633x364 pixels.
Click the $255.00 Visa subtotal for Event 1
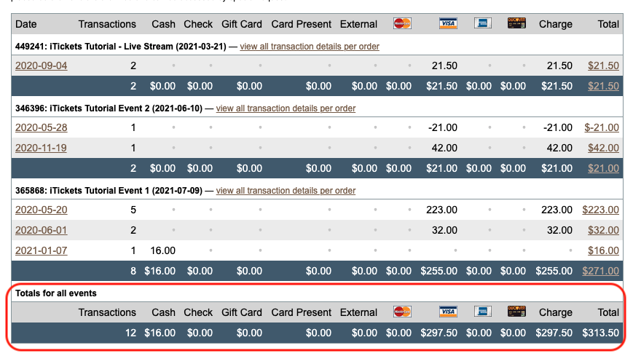(439, 272)
